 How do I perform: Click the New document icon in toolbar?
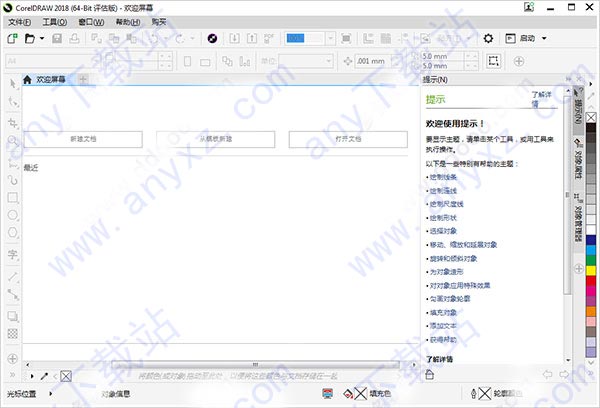point(12,38)
